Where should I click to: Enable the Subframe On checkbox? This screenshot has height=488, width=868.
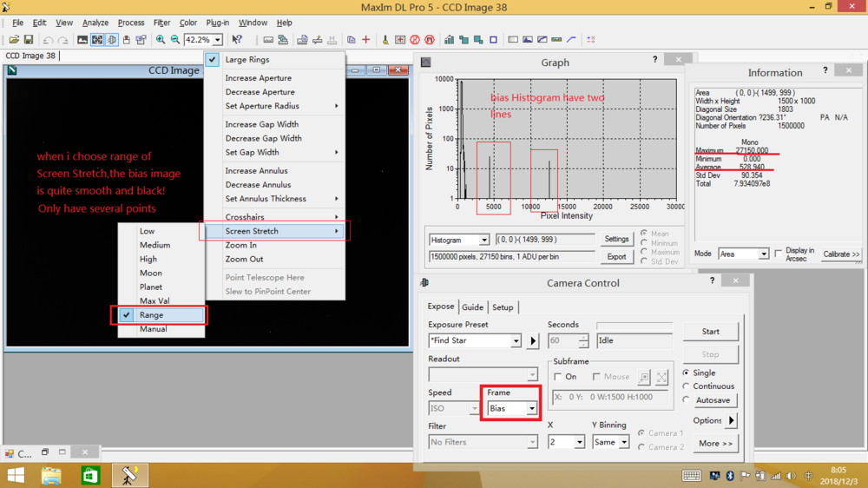click(x=558, y=377)
